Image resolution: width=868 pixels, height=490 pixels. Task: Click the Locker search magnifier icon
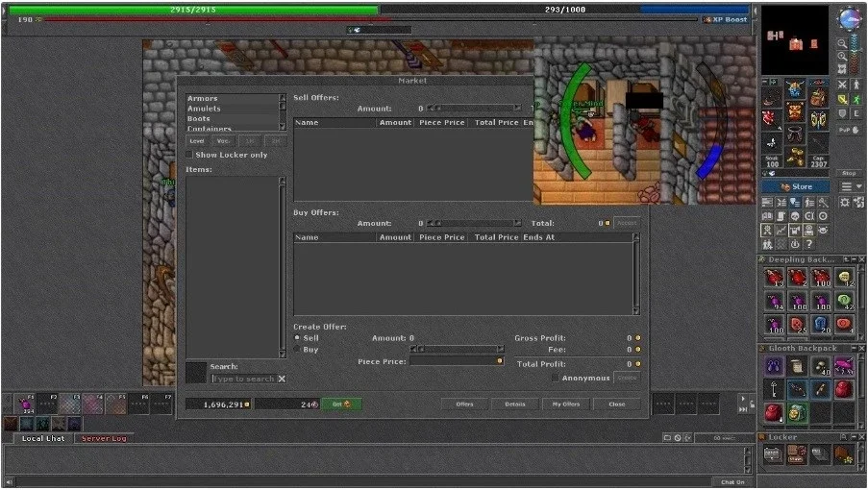pyautogui.click(x=844, y=437)
